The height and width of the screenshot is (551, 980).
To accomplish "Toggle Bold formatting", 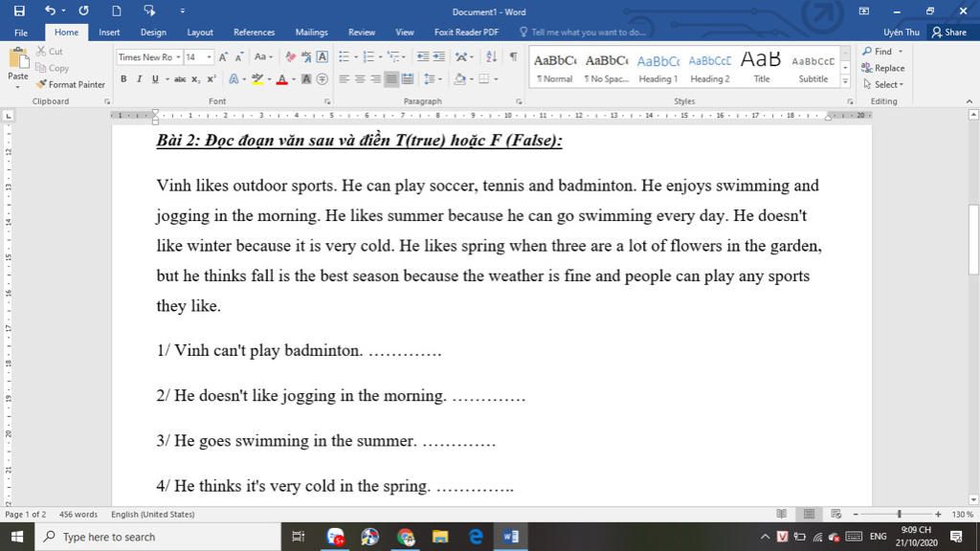I will 123,78.
